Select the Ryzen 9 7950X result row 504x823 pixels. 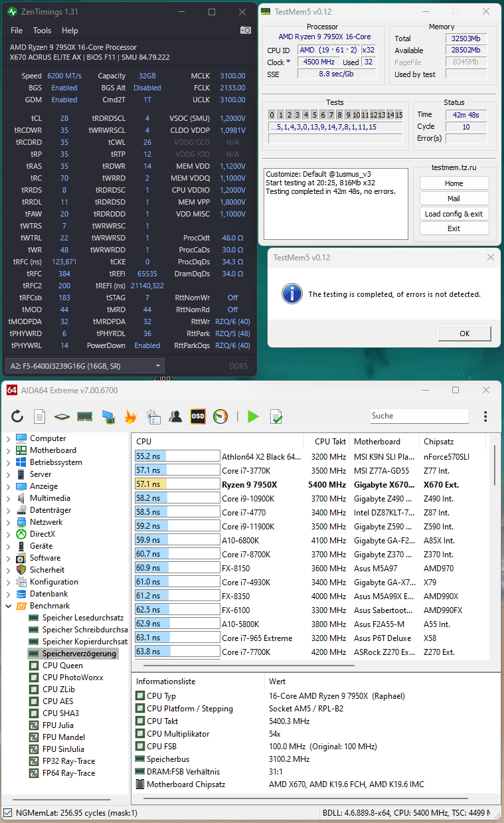click(x=311, y=485)
